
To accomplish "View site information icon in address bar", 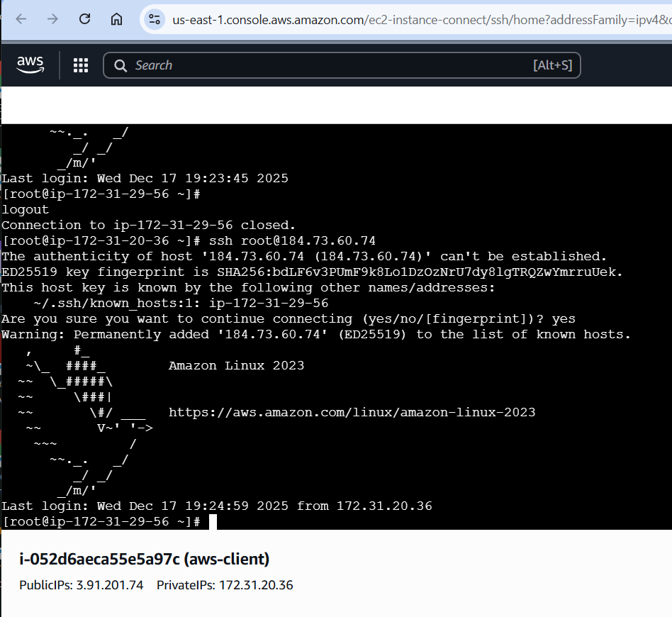I will (x=155, y=19).
